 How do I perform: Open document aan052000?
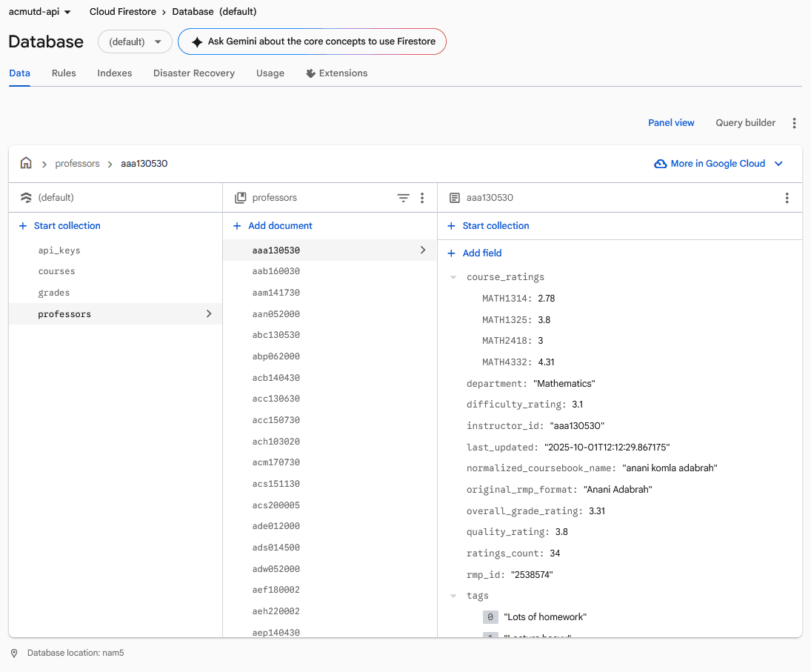click(330, 314)
